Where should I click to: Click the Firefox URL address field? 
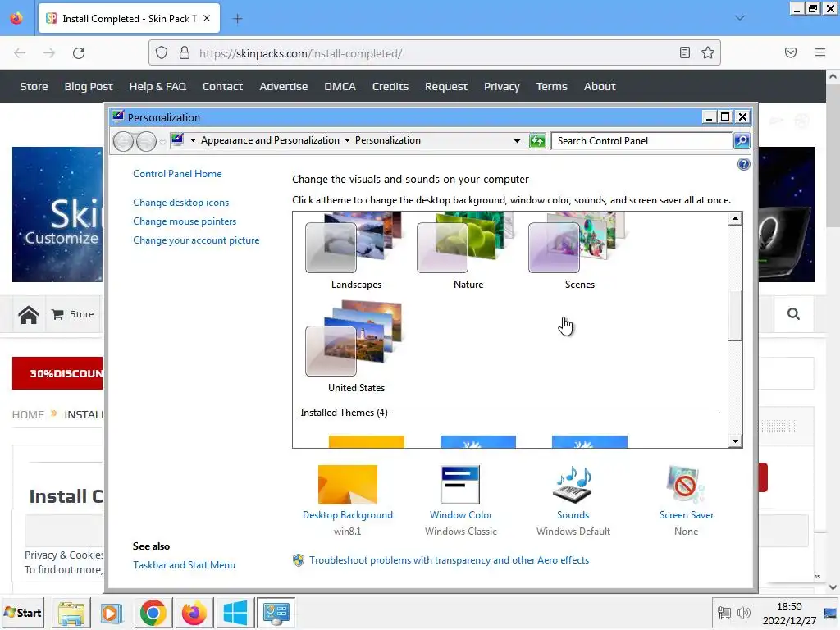point(435,53)
